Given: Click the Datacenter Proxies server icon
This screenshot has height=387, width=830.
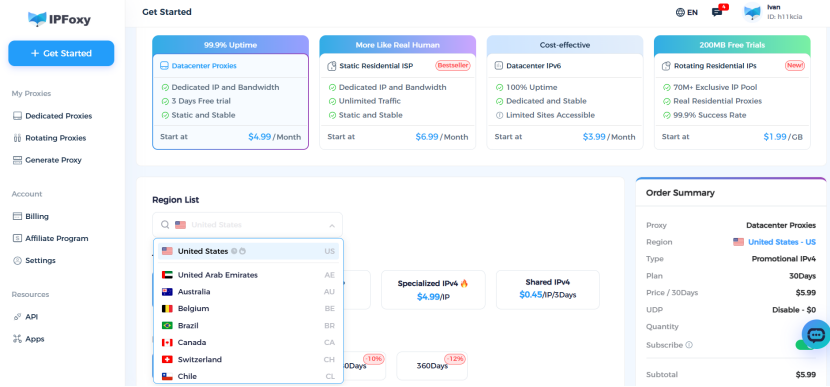Looking at the screenshot, I should [164, 66].
